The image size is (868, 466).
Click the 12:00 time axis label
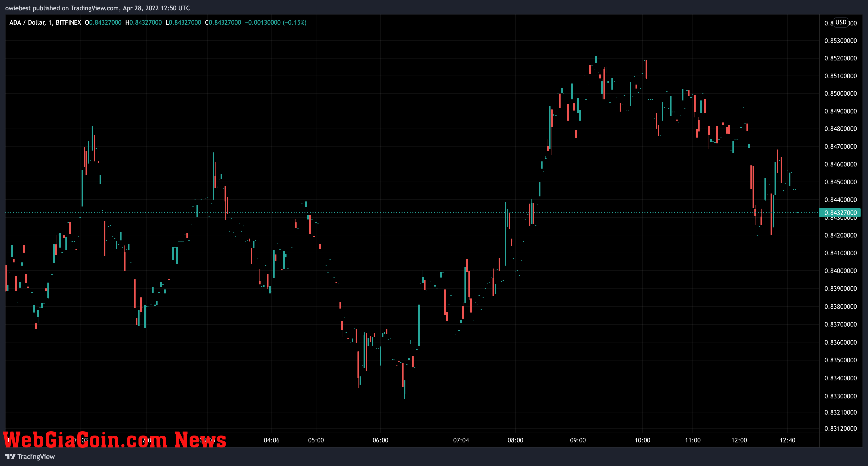coord(739,440)
